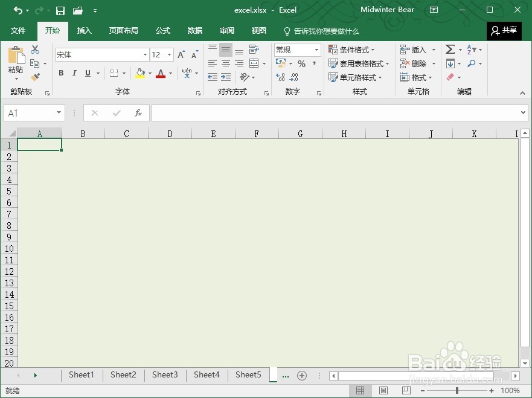Viewport: 532px width, 398px height.
Task: Click the Undo icon in title bar
Action: tap(18, 10)
